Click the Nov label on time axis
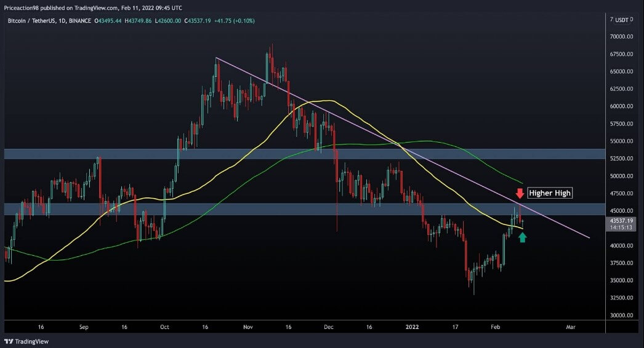Image resolution: width=644 pixels, height=348 pixels. [x=248, y=327]
